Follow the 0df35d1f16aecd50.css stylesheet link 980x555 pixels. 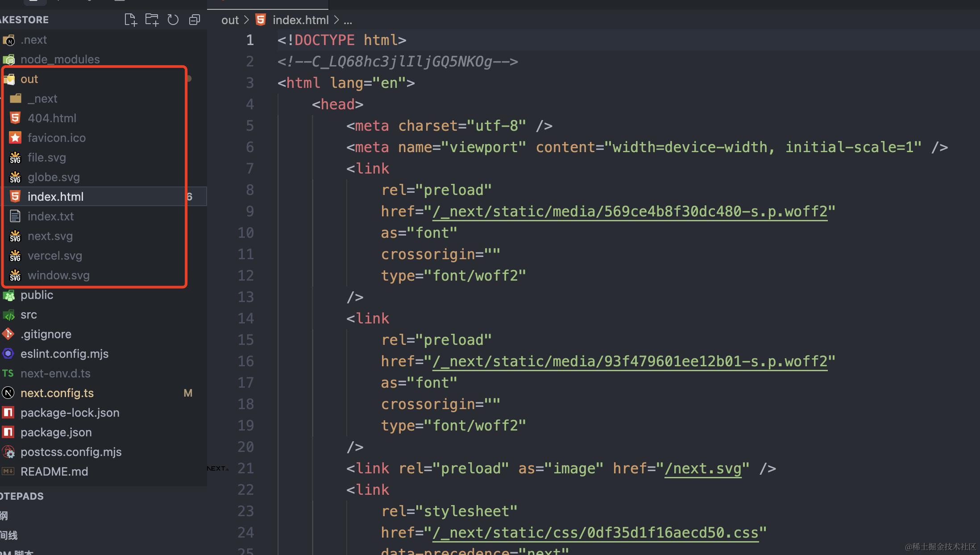(595, 533)
